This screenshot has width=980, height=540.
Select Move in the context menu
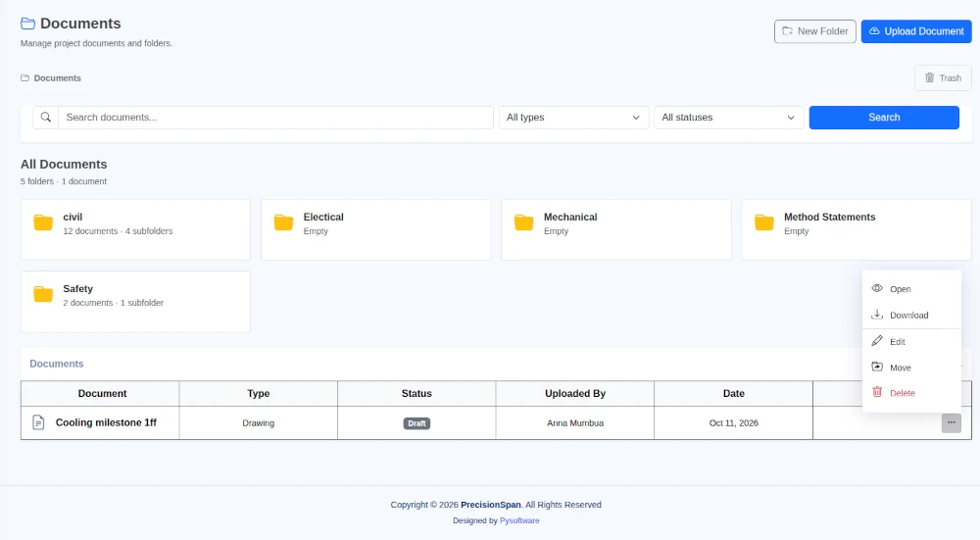coord(911,368)
